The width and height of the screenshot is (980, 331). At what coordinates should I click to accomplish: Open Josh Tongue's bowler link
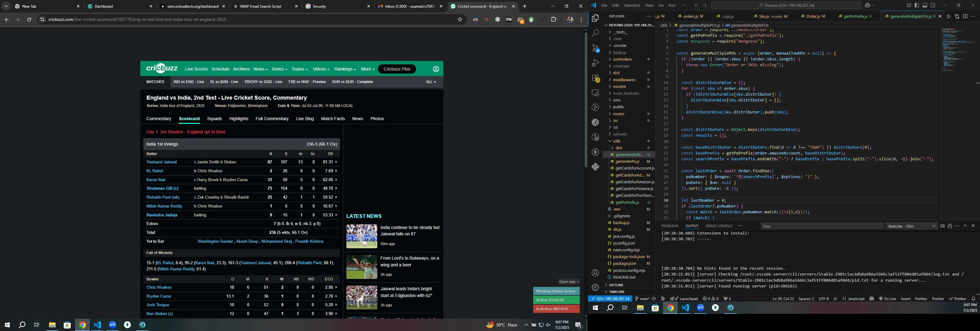pos(157,305)
